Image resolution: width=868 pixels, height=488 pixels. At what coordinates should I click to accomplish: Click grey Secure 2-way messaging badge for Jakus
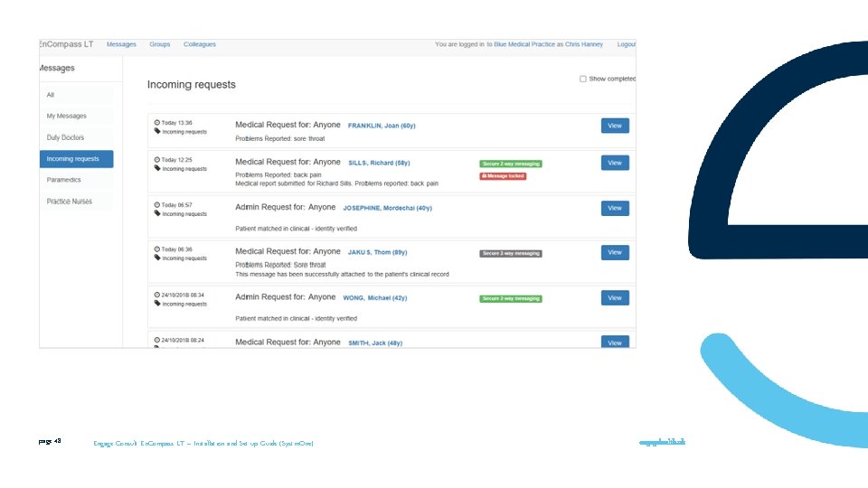pos(510,253)
